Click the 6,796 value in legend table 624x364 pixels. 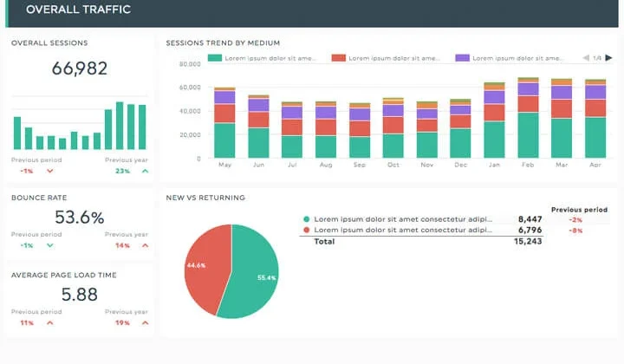[530, 230]
